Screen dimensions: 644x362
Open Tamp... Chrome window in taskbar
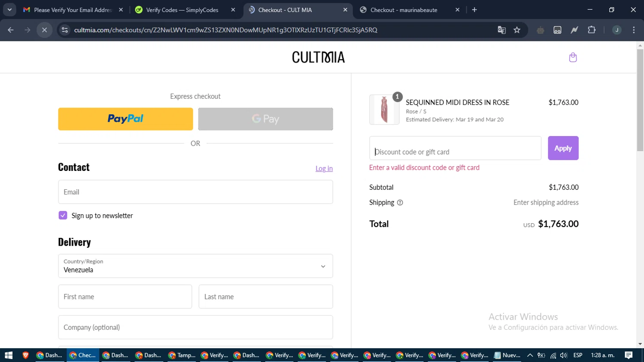(x=182, y=355)
